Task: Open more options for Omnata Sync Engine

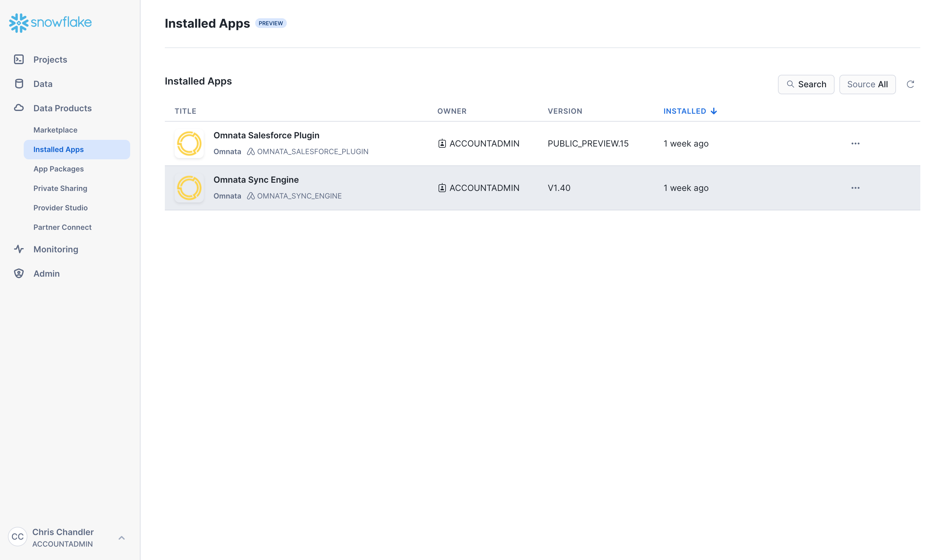Action: (x=855, y=188)
